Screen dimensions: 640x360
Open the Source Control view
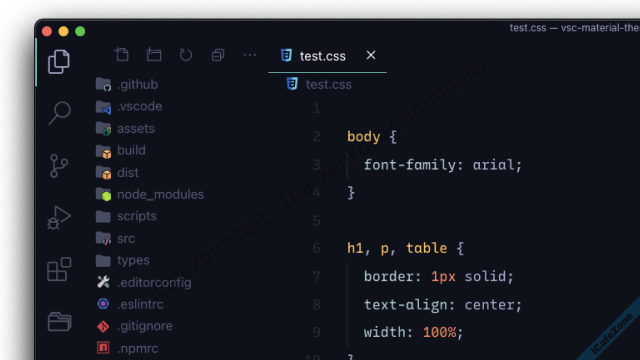tap(59, 166)
